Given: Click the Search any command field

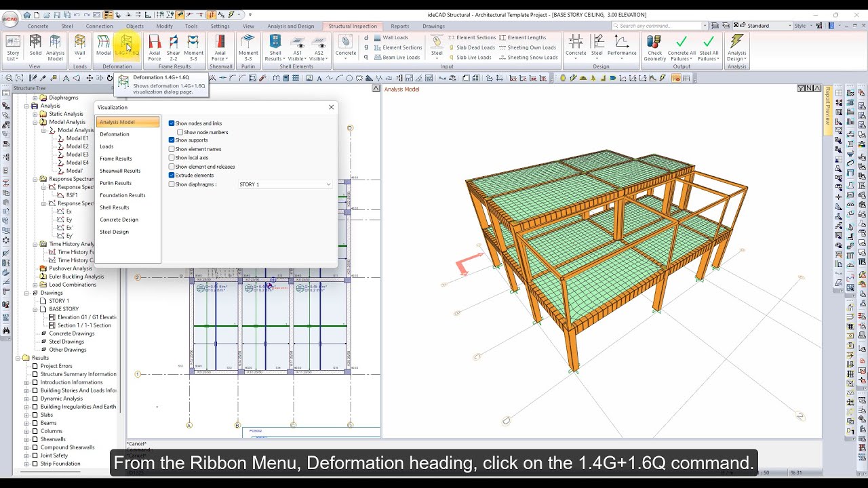Looking at the screenshot, I should [660, 26].
